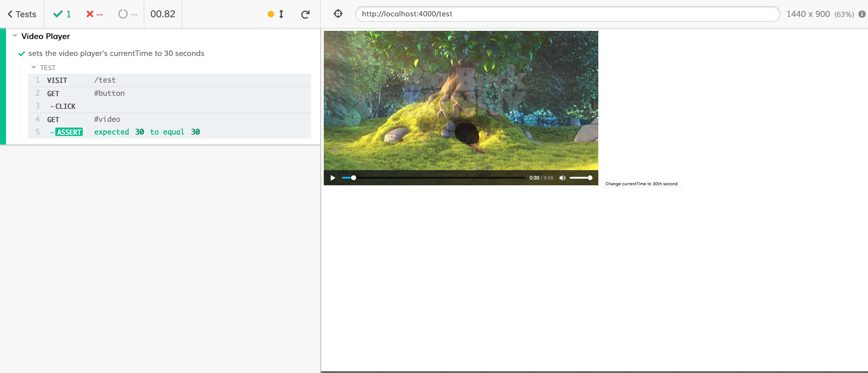
Task: Click the localhost:4000/test URL field
Action: (566, 14)
